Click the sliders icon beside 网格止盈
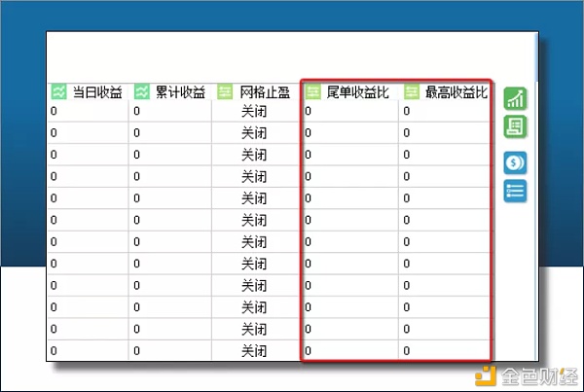 pyautogui.click(x=225, y=91)
